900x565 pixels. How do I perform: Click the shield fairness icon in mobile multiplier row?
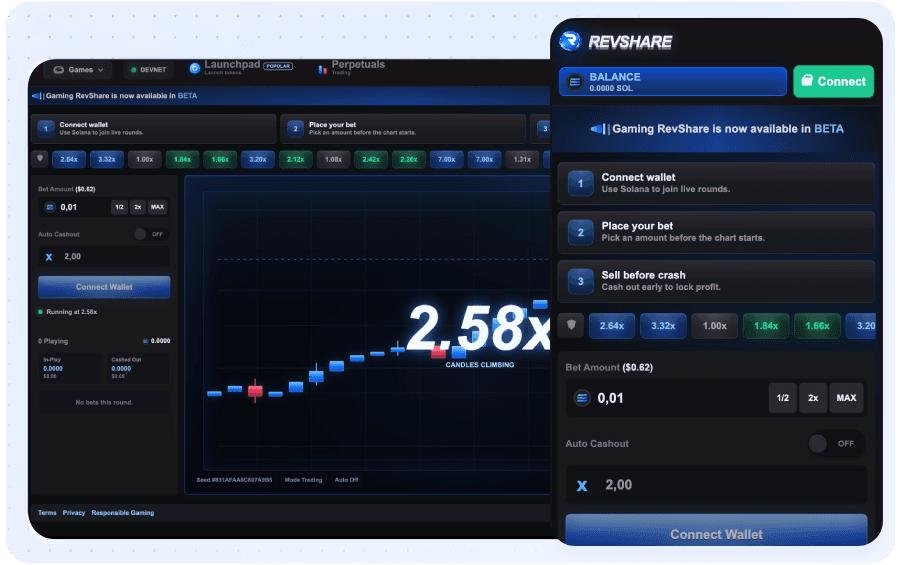click(571, 325)
